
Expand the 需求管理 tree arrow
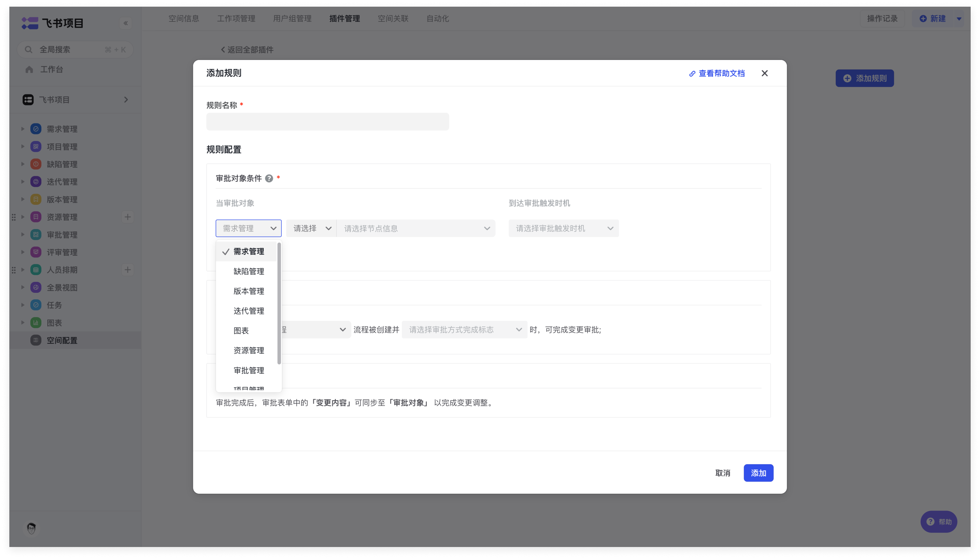[23, 129]
